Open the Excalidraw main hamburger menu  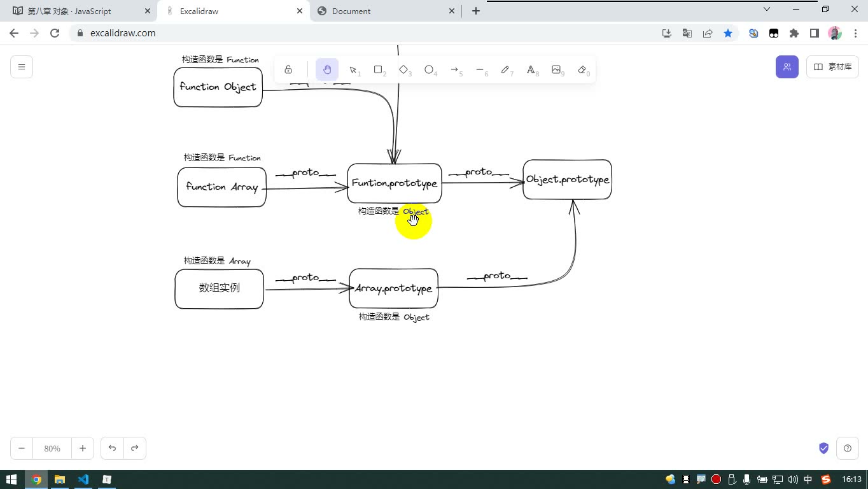point(22,67)
